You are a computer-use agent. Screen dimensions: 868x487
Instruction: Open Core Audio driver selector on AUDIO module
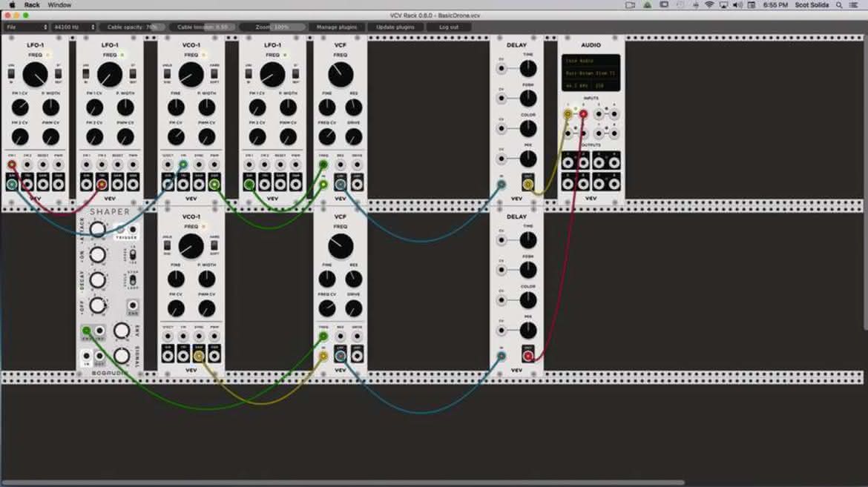(x=591, y=61)
